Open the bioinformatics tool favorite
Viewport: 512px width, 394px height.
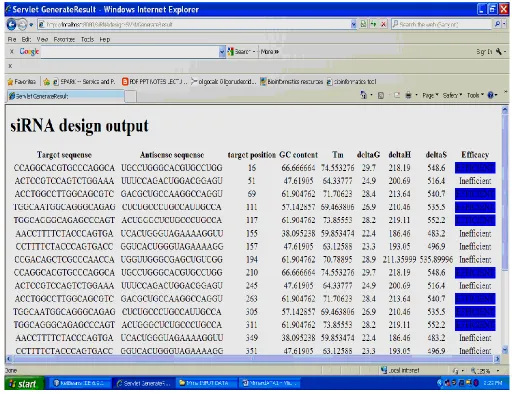pos(352,81)
